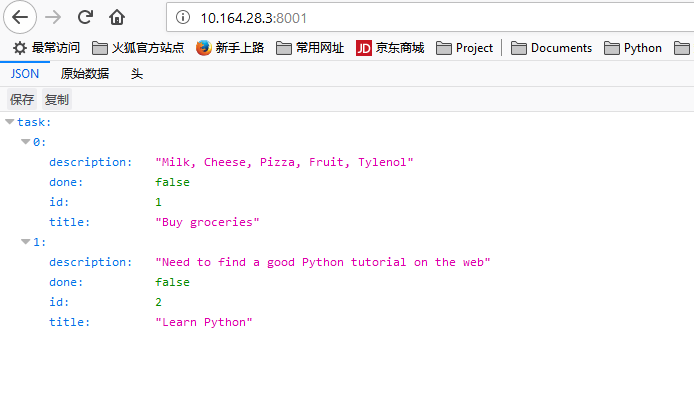Viewport: 694px width, 396px height.
Task: Click the forward navigation arrow
Action: [53, 17]
